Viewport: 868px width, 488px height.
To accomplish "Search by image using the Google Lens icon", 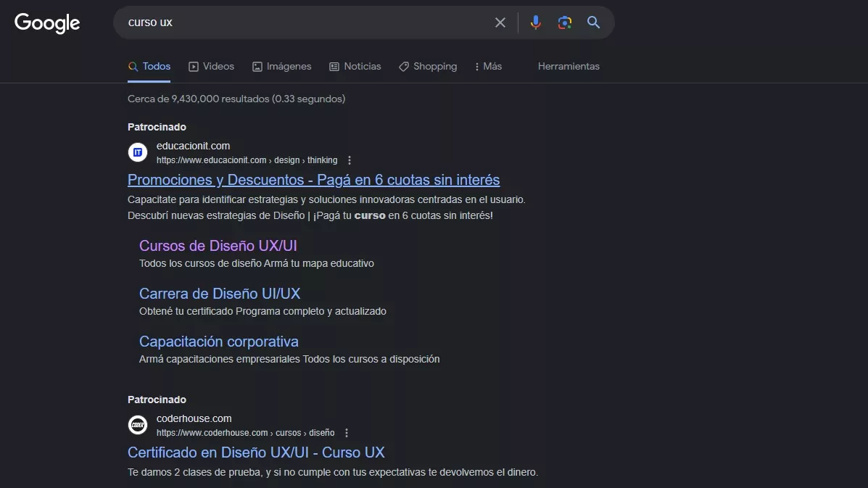I will click(564, 22).
